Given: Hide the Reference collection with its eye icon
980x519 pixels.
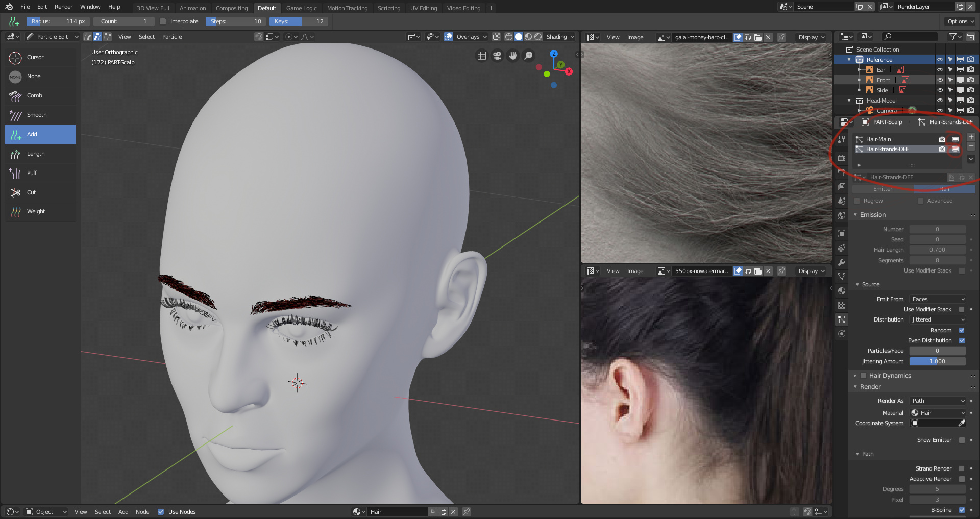Looking at the screenshot, I should click(x=940, y=59).
